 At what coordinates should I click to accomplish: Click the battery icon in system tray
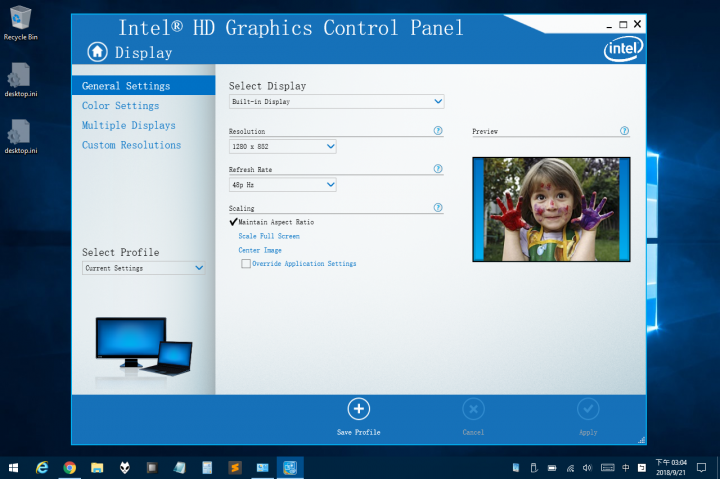(x=552, y=468)
